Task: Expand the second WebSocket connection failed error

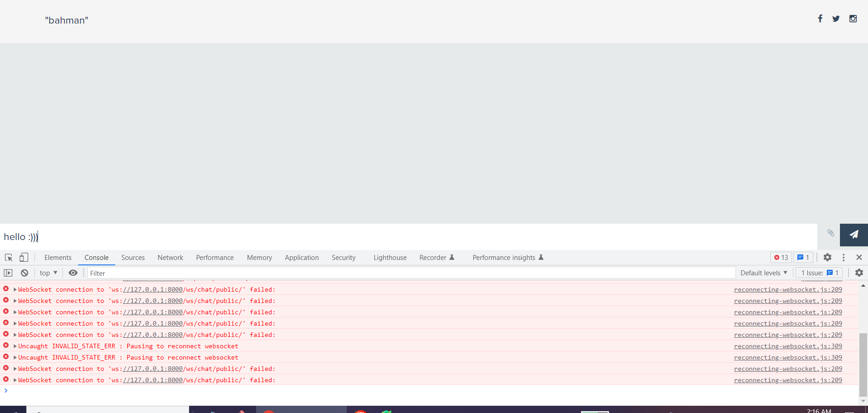Action: 15,301
